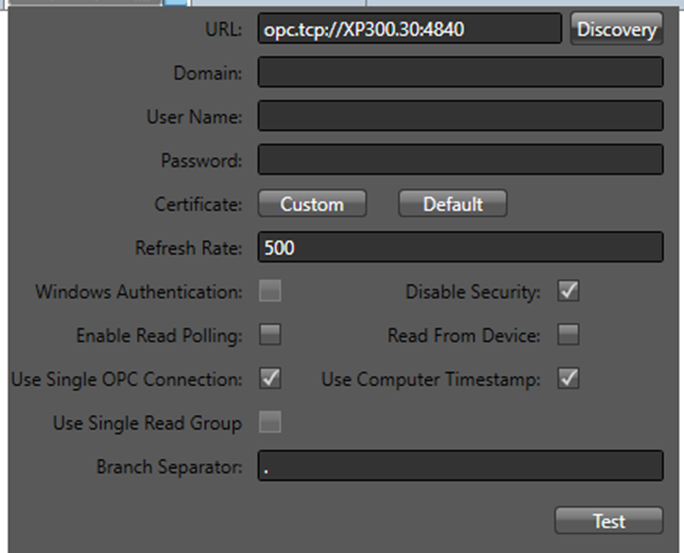
Task: Click the User Name input field
Action: pos(460,116)
